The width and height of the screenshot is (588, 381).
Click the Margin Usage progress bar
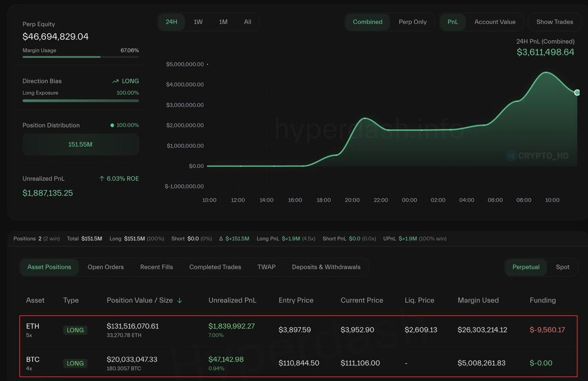tap(80, 57)
